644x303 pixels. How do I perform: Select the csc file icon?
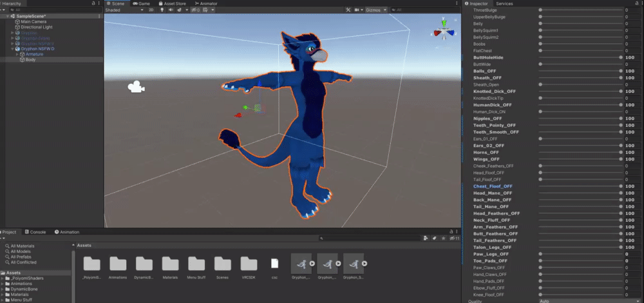point(275,264)
